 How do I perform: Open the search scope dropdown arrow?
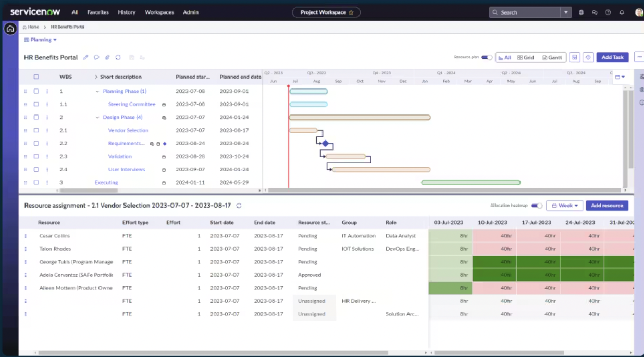point(566,12)
